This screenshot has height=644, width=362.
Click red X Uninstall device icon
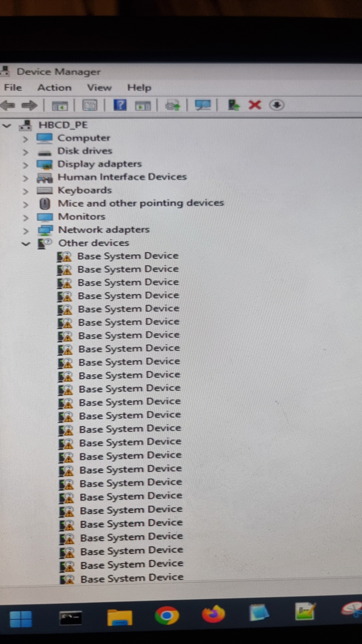click(x=255, y=105)
